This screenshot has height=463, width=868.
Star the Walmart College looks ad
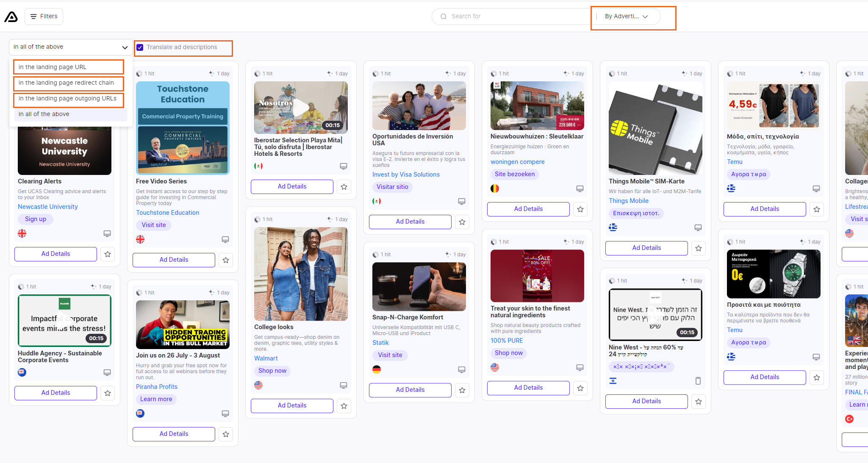click(344, 406)
